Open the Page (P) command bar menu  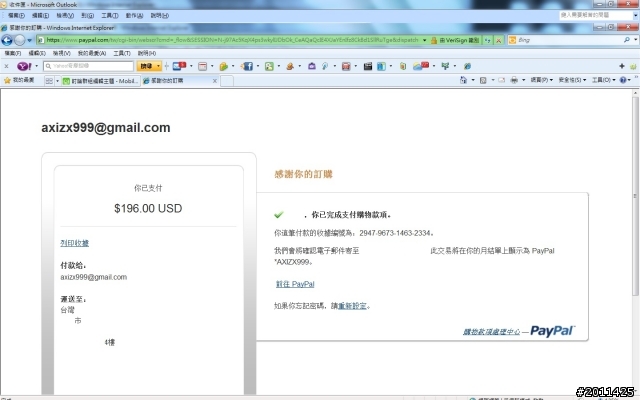click(x=541, y=80)
